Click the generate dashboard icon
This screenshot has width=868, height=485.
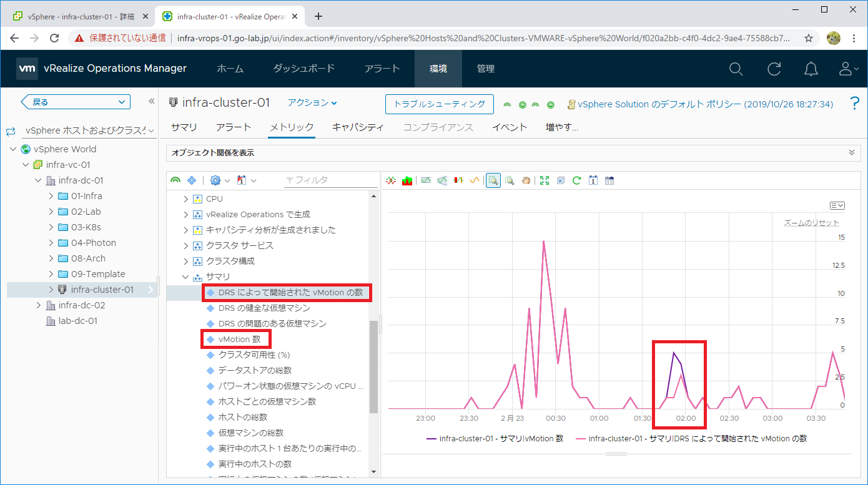coord(609,180)
